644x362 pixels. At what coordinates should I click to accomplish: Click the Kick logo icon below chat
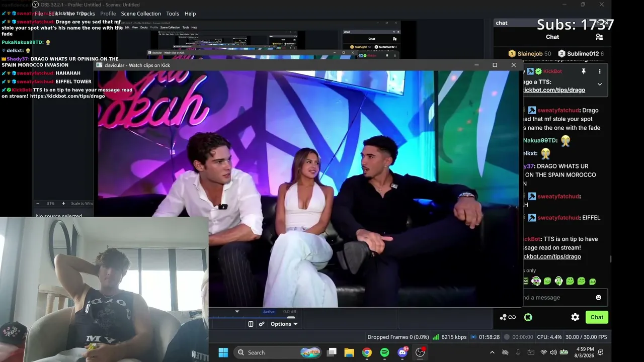click(528, 317)
